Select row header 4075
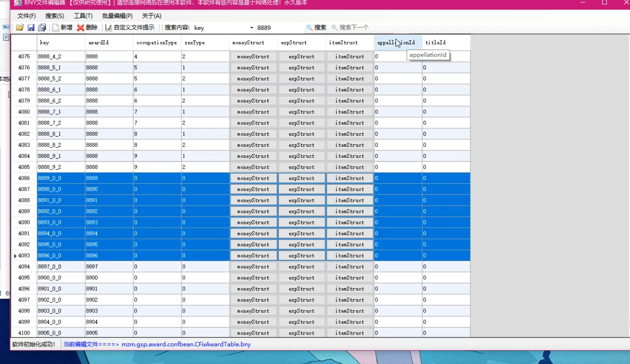 coord(24,56)
